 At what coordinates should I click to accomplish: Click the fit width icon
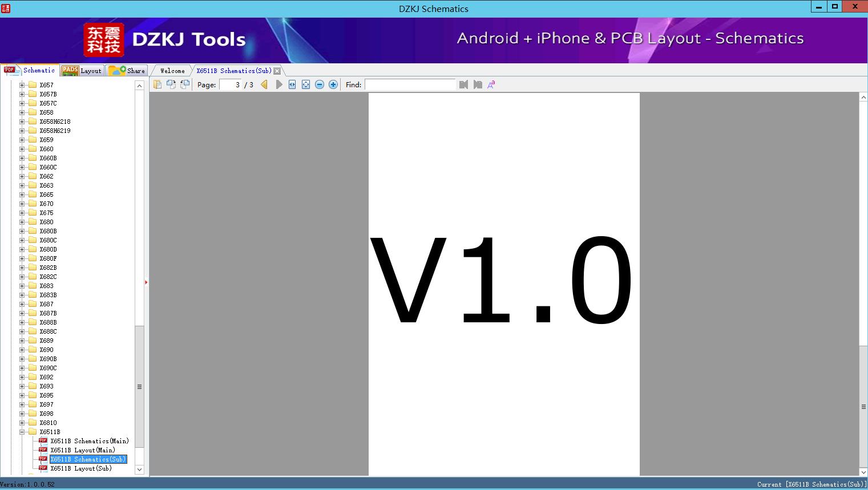[x=292, y=84]
